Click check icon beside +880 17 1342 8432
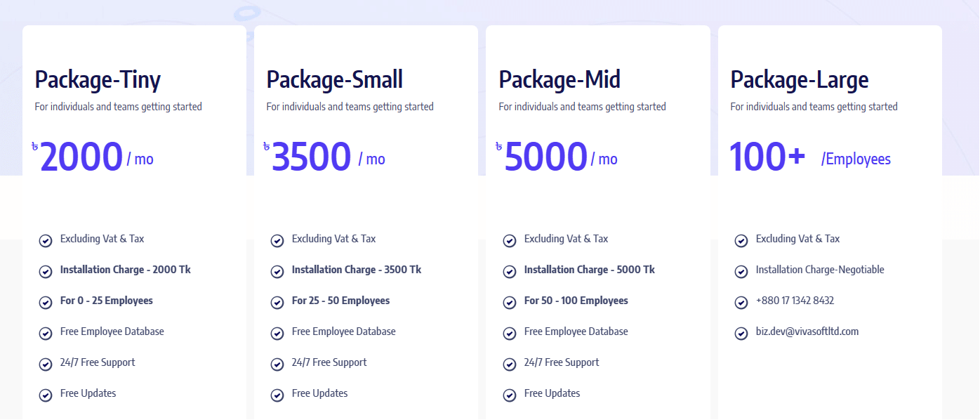 [741, 303]
